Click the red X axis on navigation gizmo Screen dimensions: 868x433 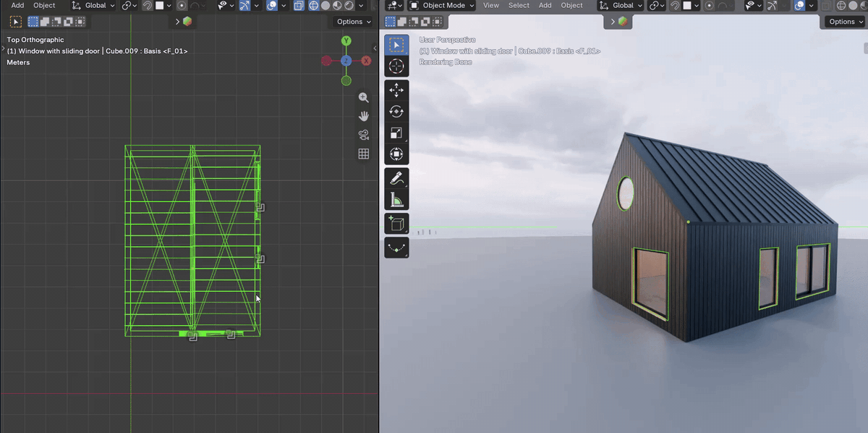click(366, 61)
